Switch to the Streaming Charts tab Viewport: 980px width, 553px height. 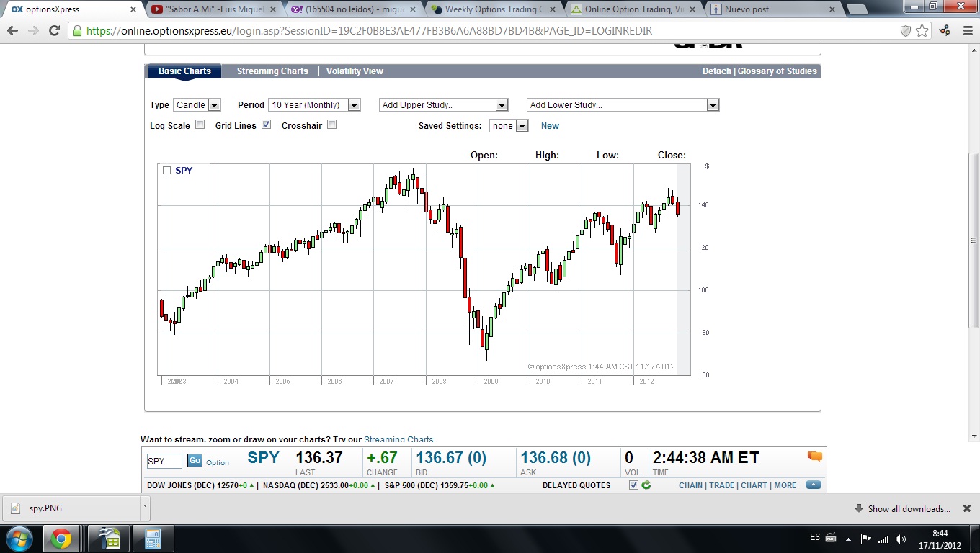click(272, 71)
